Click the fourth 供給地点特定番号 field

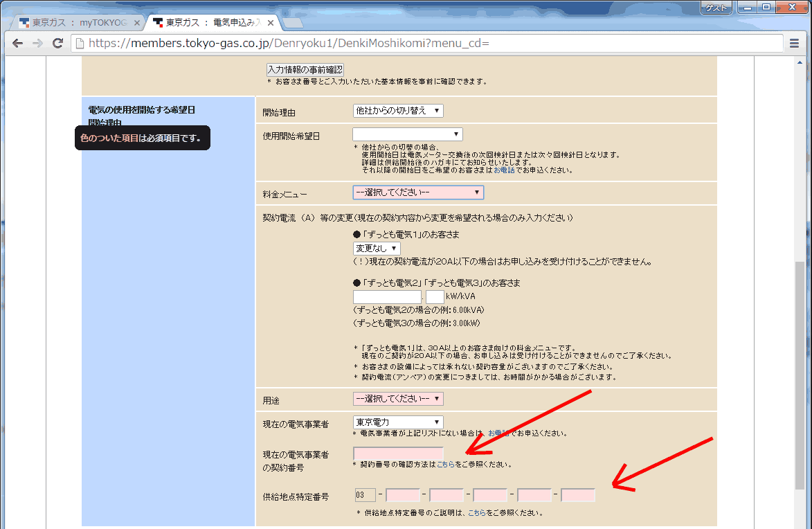(490, 495)
